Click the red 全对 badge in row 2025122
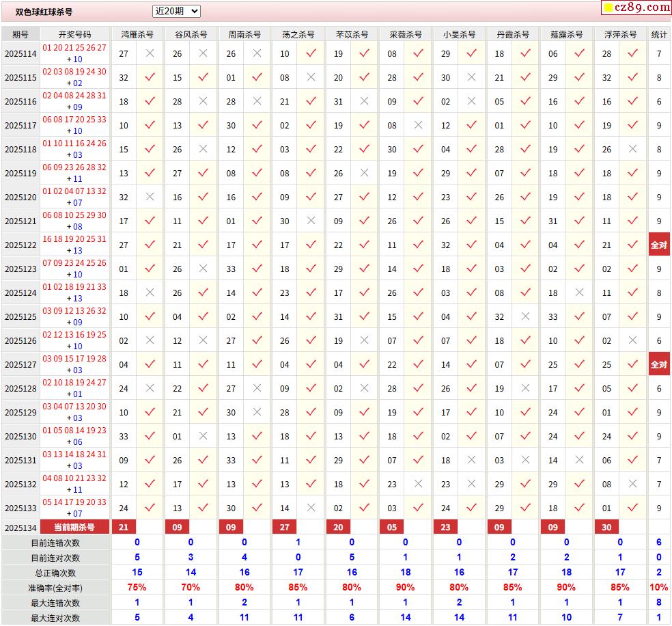The width and height of the screenshot is (672, 626). (x=659, y=245)
